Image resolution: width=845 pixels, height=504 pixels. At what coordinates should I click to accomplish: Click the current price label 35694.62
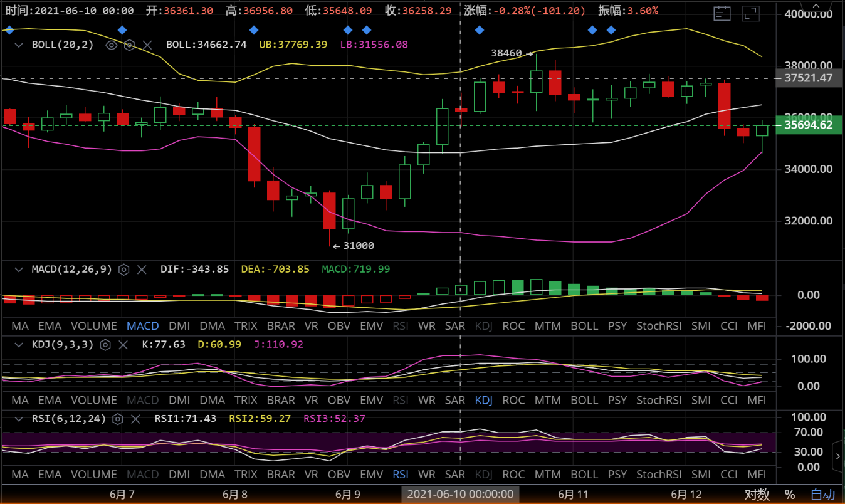tap(808, 125)
